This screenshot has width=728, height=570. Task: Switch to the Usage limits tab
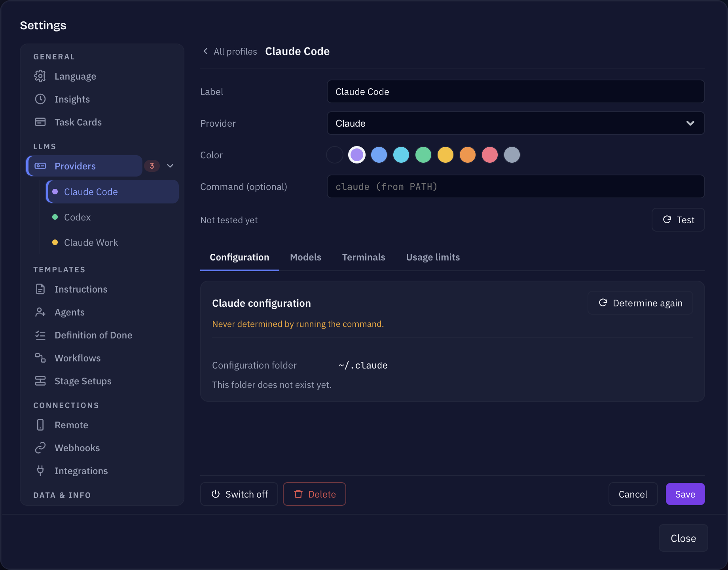433,257
